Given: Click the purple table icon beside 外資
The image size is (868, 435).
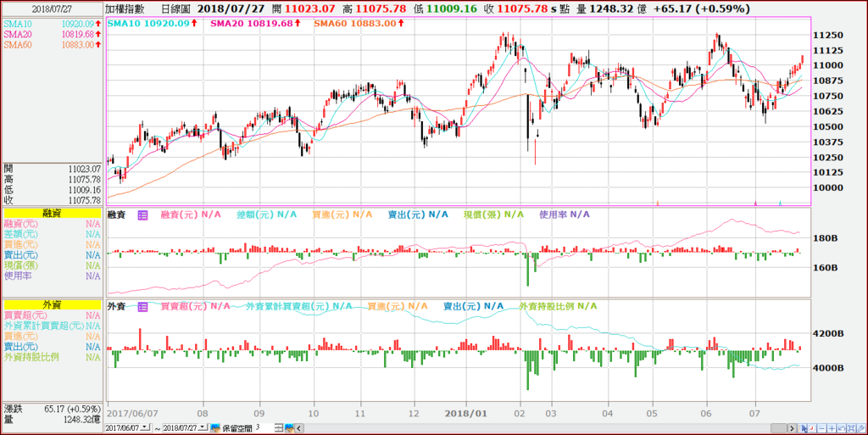Looking at the screenshot, I should [x=142, y=306].
